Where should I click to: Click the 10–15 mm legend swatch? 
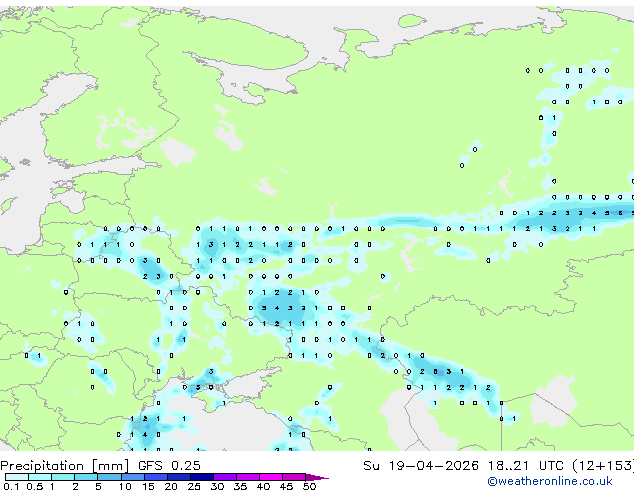[x=133, y=477]
